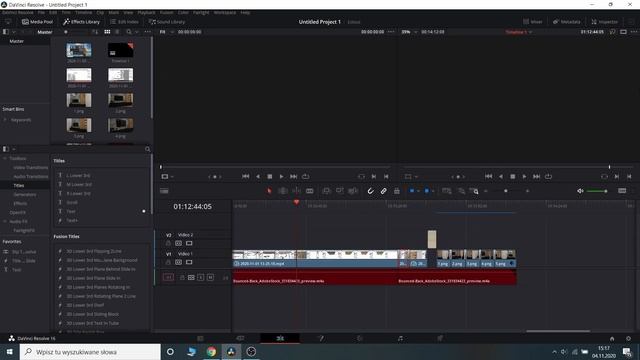Mute audio with the speaker icon
The width and height of the screenshot is (640, 360).
click(x=580, y=191)
